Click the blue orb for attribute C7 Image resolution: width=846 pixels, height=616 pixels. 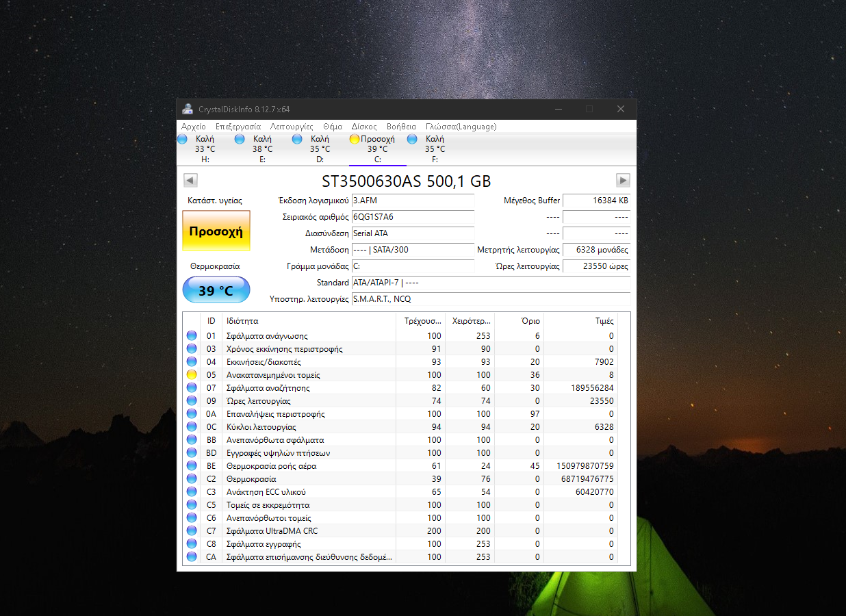click(192, 530)
